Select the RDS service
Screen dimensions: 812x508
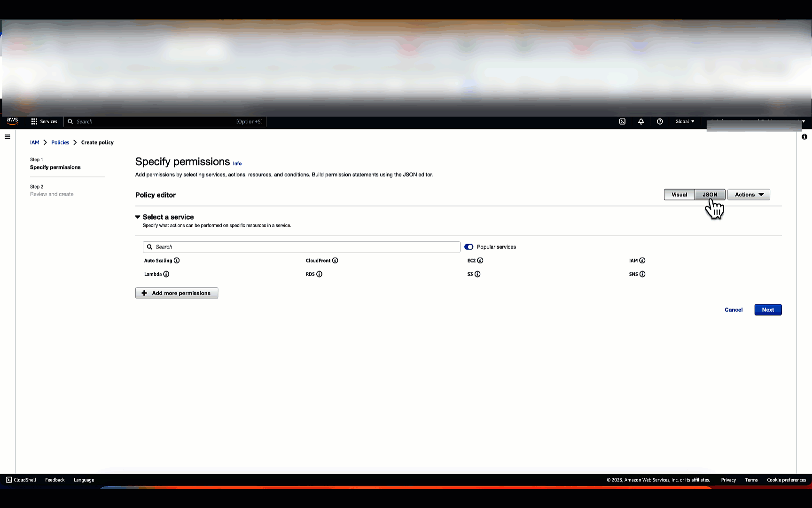(310, 274)
